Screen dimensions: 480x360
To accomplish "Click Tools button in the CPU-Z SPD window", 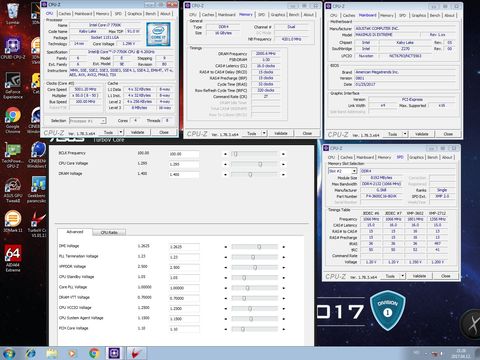I will tap(390, 276).
